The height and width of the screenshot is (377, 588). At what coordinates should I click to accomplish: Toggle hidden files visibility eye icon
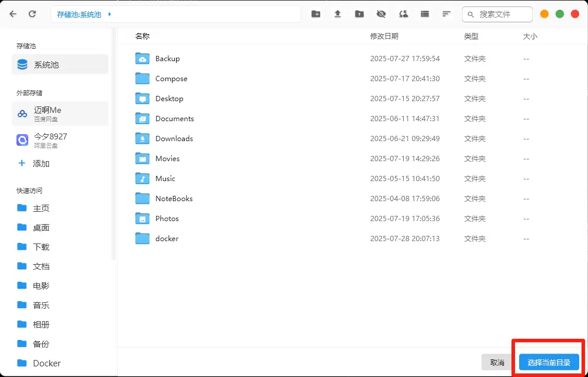click(x=381, y=14)
